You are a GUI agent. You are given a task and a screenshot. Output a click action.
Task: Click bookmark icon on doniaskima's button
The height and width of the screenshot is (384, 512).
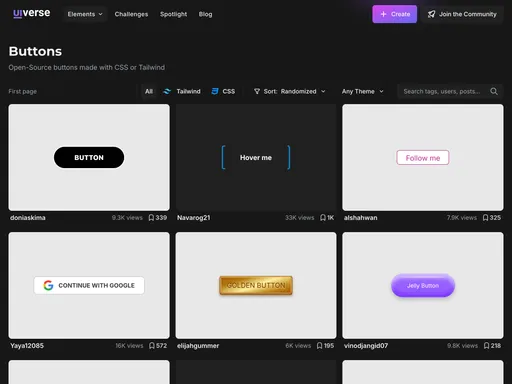point(151,218)
